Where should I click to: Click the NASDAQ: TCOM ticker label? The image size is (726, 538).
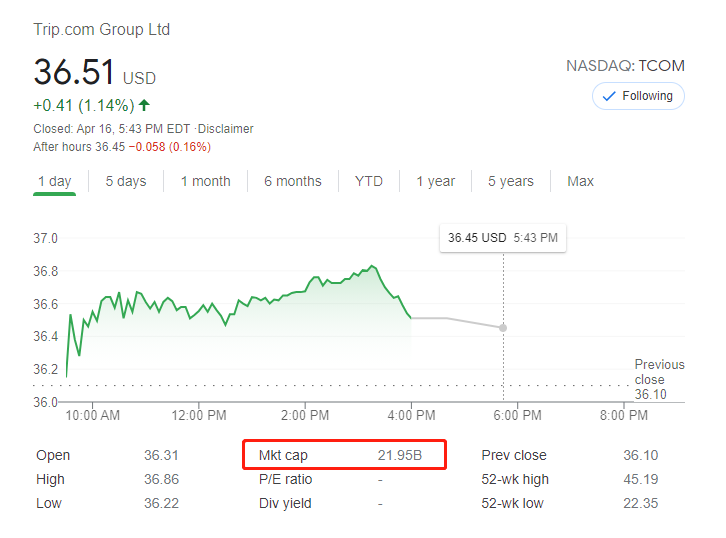point(625,66)
